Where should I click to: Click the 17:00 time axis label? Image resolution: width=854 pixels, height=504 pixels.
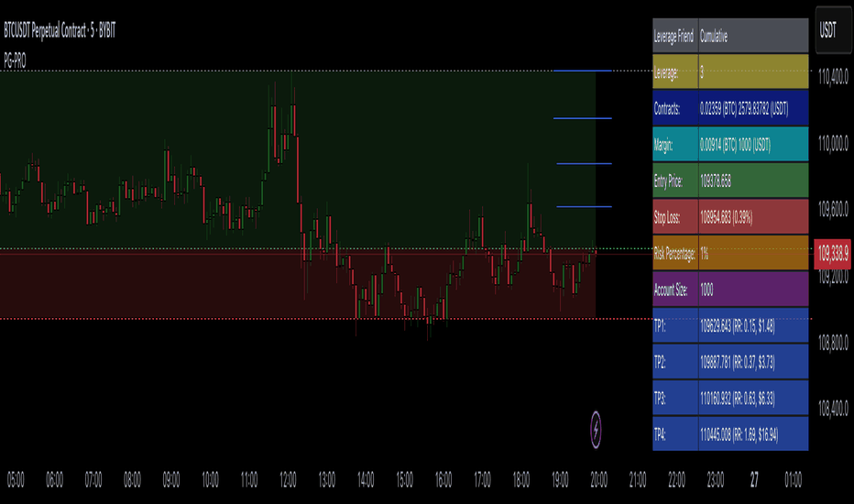482,480
